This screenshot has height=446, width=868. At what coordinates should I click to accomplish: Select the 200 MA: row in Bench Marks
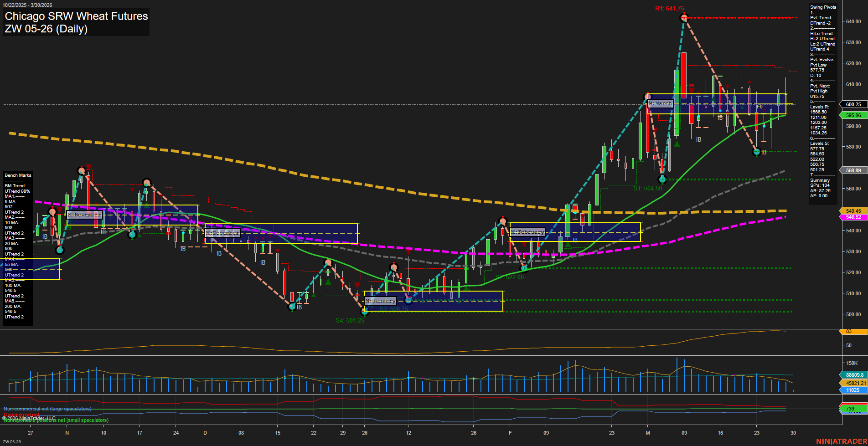click(x=13, y=307)
